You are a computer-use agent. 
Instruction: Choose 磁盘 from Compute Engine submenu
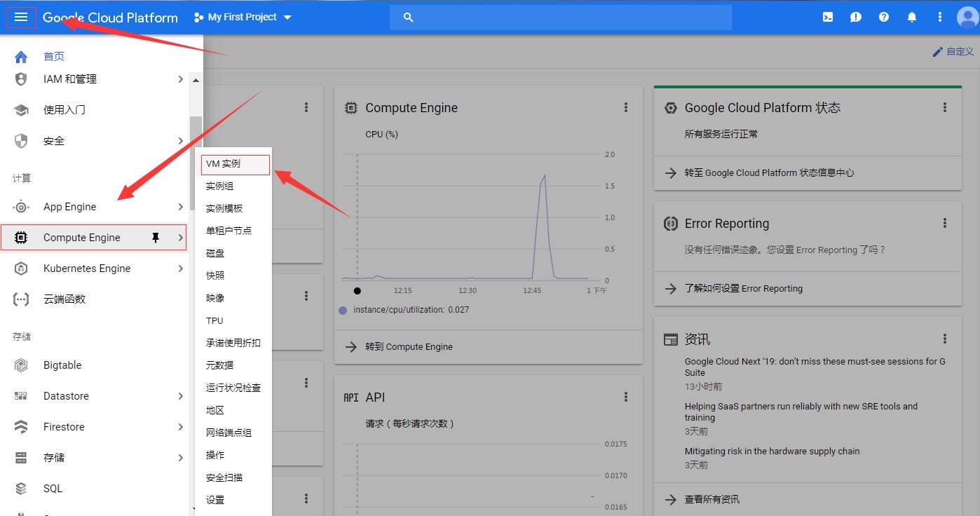point(215,253)
